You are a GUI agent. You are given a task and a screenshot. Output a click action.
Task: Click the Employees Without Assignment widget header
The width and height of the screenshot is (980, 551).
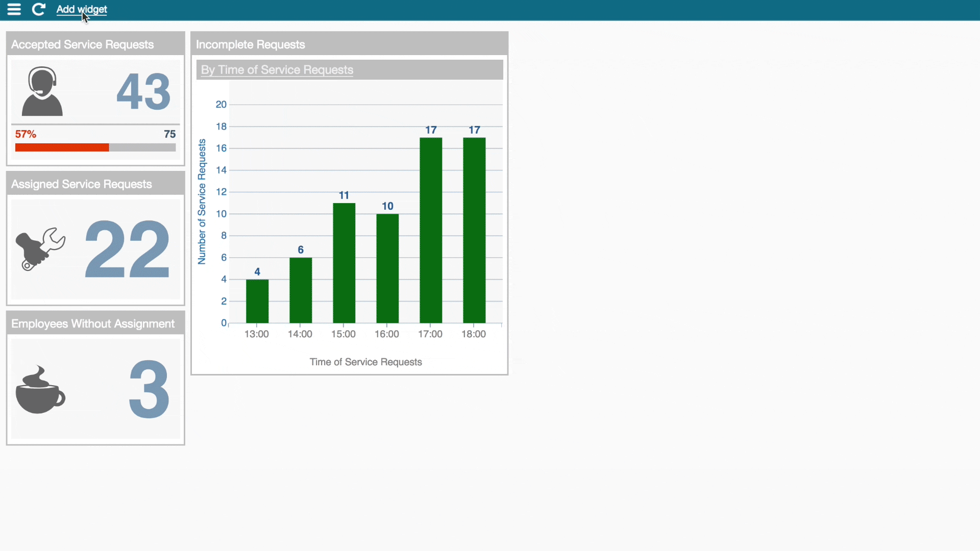[93, 324]
